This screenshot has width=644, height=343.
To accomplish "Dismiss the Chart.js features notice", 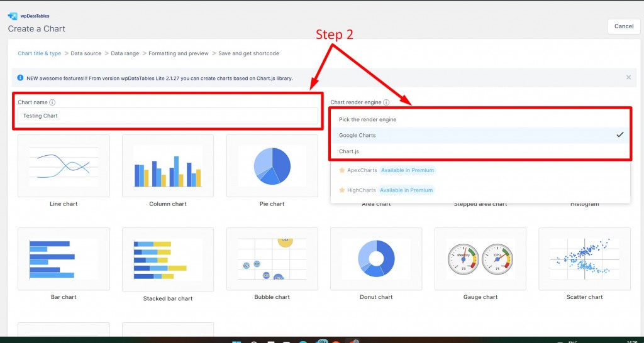I will [628, 77].
